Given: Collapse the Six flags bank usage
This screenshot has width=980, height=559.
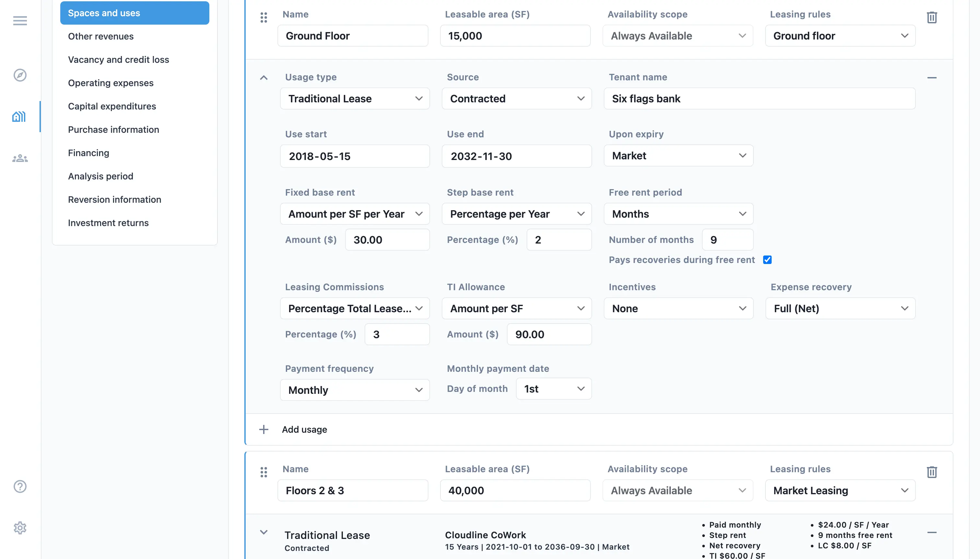Looking at the screenshot, I should pos(263,78).
